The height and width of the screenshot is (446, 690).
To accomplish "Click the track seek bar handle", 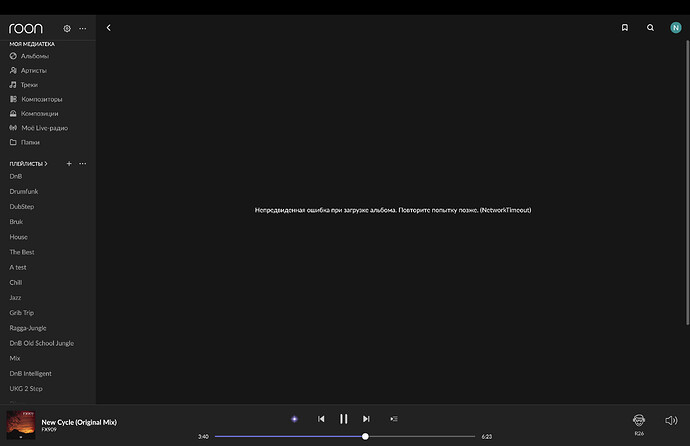I will click(365, 436).
